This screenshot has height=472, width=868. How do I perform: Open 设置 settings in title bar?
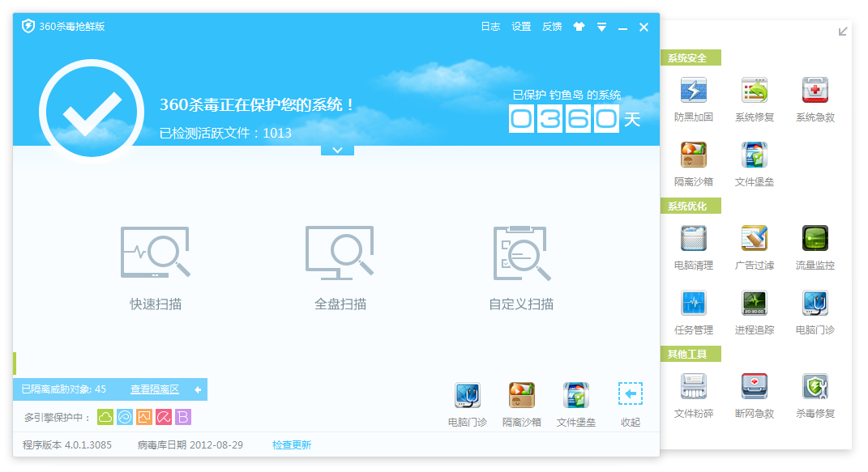(x=521, y=27)
